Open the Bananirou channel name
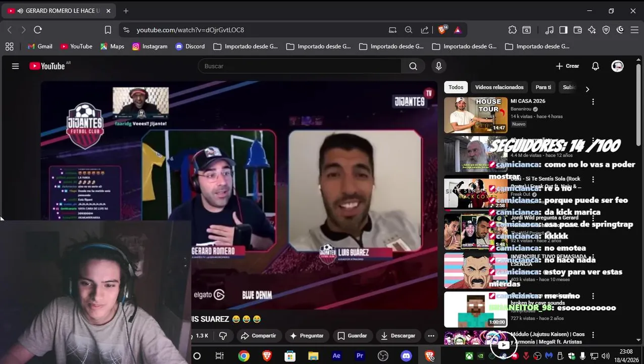Screen dimensions: 644x364 click(x=520, y=109)
